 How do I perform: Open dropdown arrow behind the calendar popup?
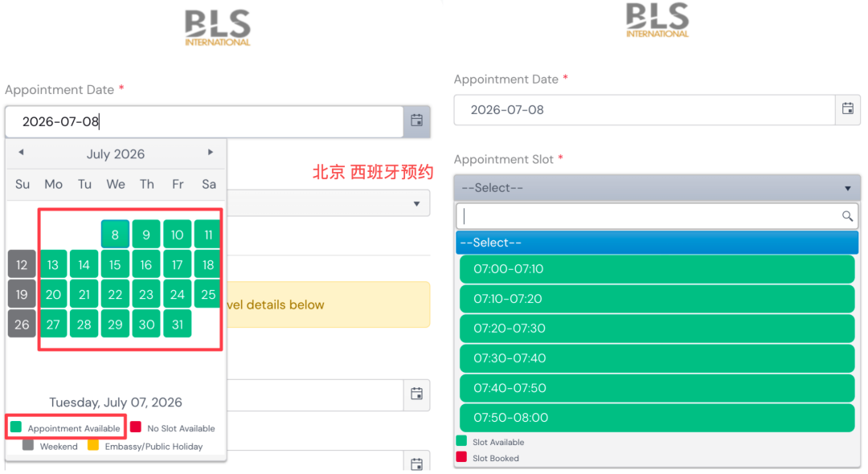417,203
